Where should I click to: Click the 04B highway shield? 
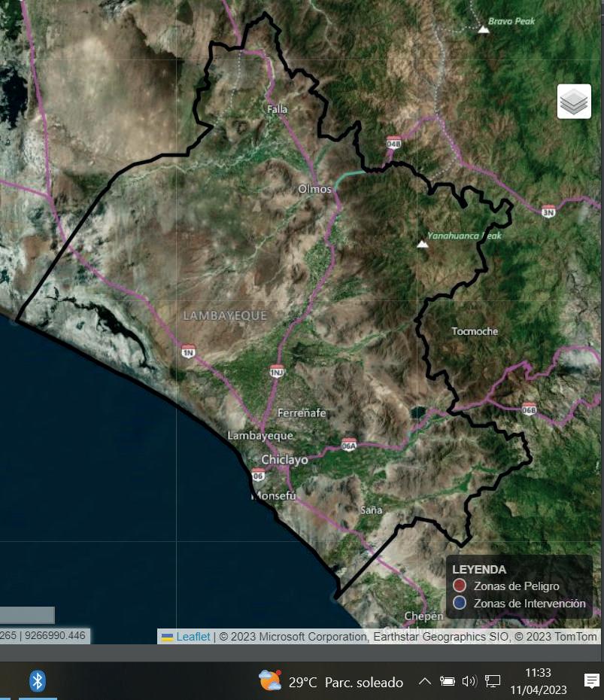[x=393, y=143]
